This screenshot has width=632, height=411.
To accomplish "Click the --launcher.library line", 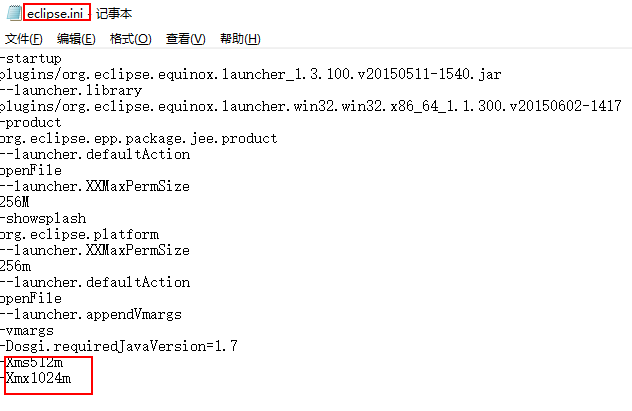I will 71,90.
